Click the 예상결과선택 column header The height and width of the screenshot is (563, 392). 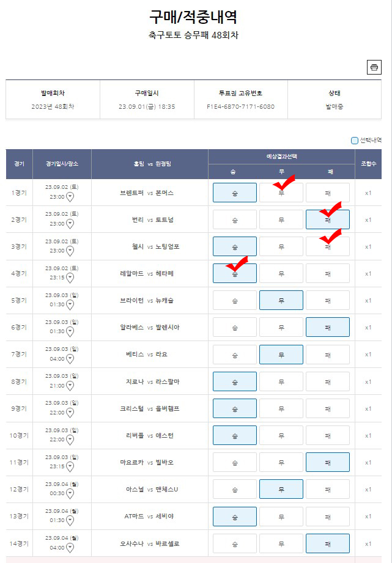coord(281,156)
